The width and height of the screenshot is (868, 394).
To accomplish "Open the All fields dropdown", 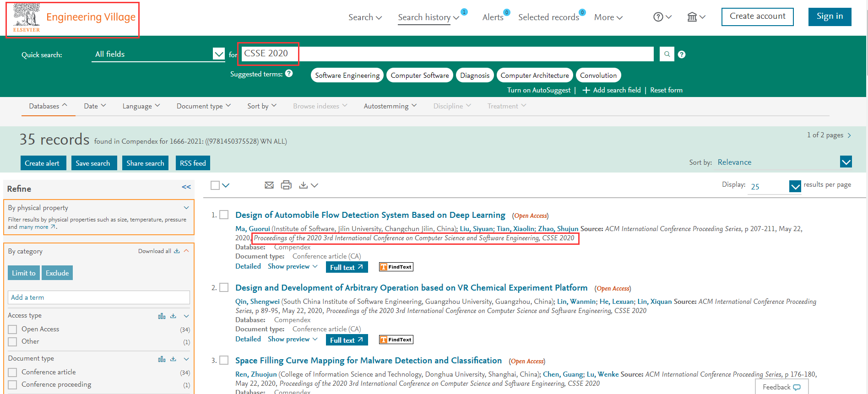I will pos(218,54).
